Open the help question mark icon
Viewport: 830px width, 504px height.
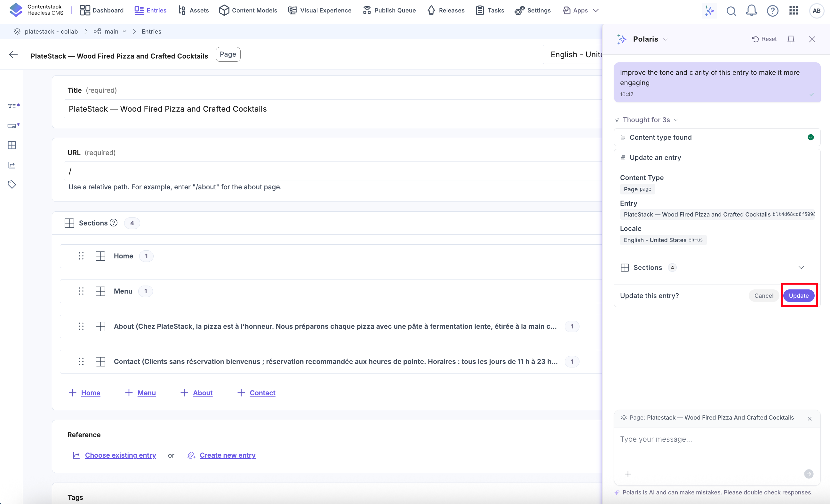[772, 11]
